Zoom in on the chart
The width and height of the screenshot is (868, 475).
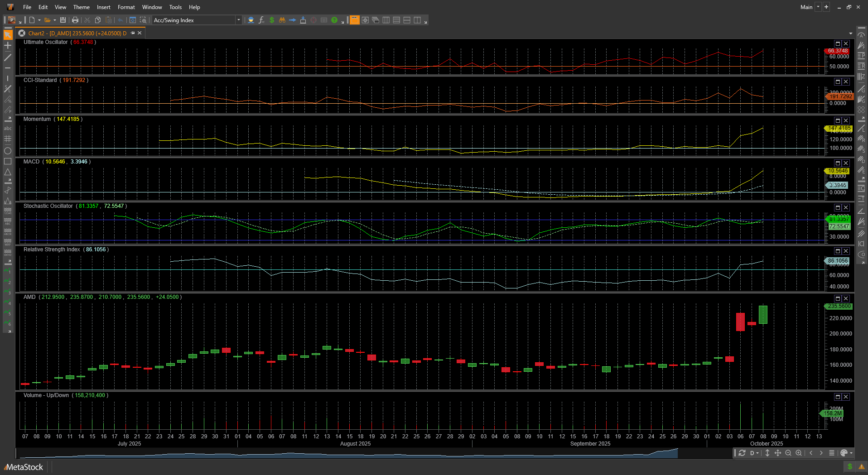click(x=799, y=453)
